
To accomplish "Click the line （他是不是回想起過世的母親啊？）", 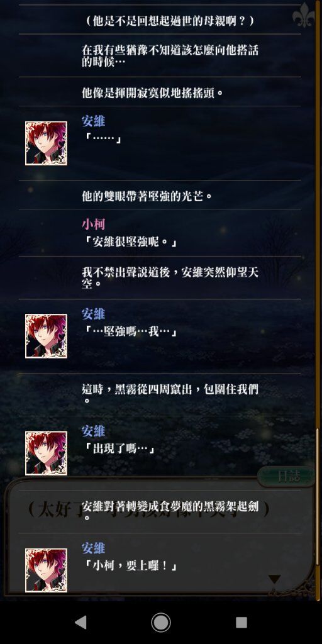I will click(x=170, y=21).
